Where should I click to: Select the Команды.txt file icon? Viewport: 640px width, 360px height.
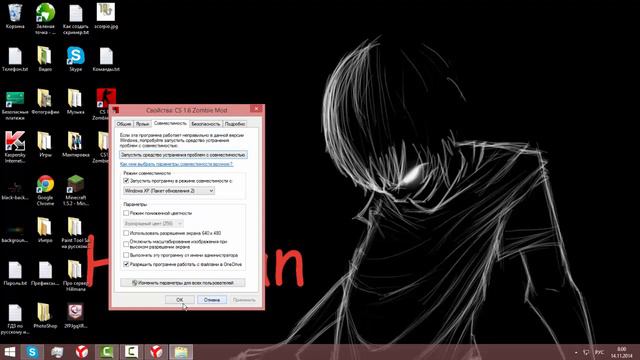pyautogui.click(x=106, y=56)
